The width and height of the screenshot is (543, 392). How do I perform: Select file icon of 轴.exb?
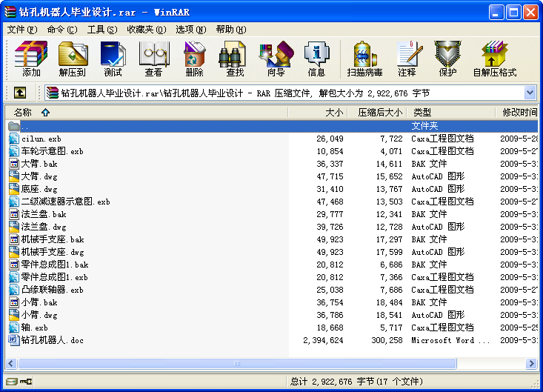pyautogui.click(x=14, y=328)
